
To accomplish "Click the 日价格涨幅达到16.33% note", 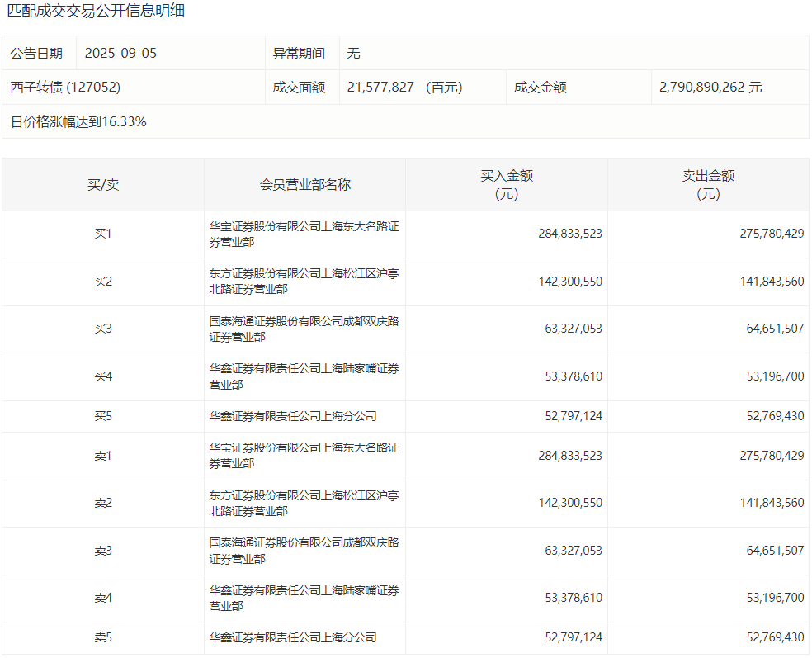I will pyautogui.click(x=78, y=122).
